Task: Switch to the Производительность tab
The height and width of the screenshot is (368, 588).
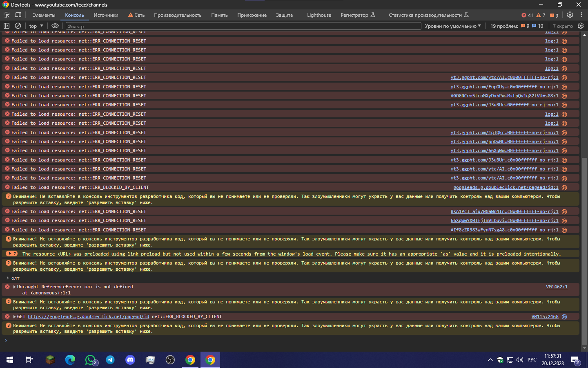Action: tap(178, 15)
